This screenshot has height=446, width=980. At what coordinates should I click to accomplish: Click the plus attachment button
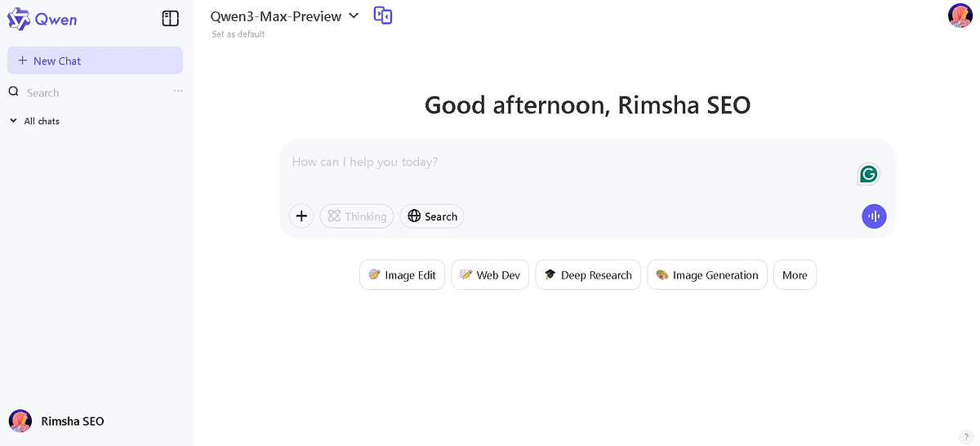pos(301,216)
